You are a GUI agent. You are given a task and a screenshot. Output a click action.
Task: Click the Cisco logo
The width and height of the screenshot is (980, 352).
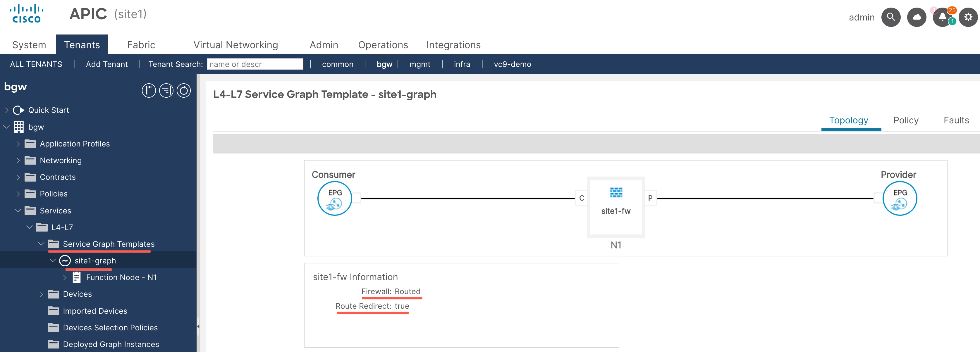26,14
